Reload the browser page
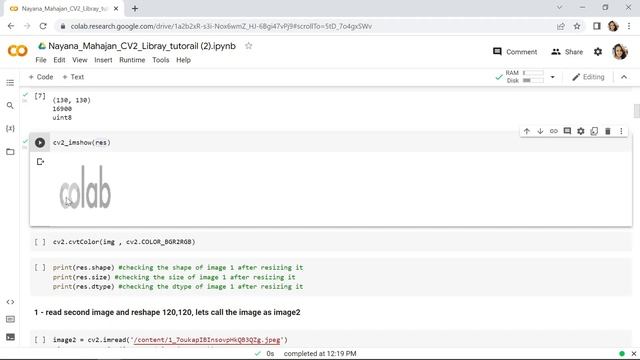The image size is (640, 360). pyautogui.click(x=43, y=26)
